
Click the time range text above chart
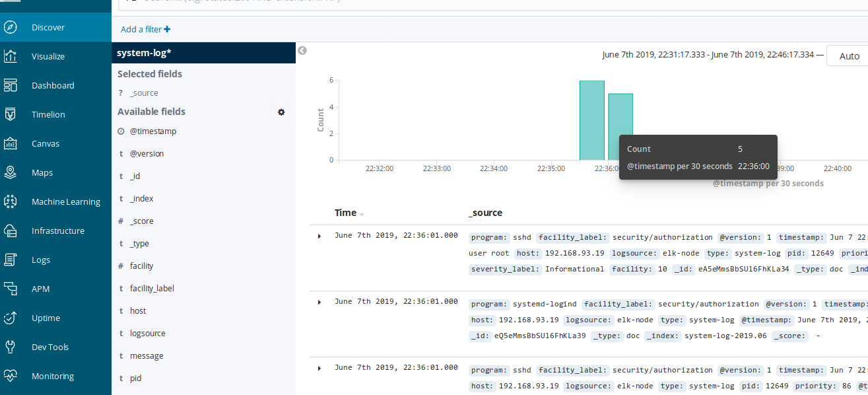710,55
